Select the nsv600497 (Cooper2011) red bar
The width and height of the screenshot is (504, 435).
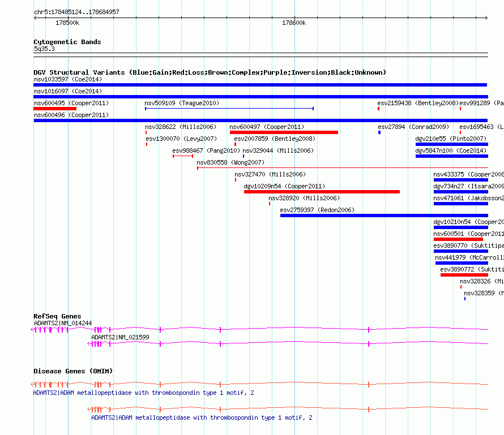[284, 132]
